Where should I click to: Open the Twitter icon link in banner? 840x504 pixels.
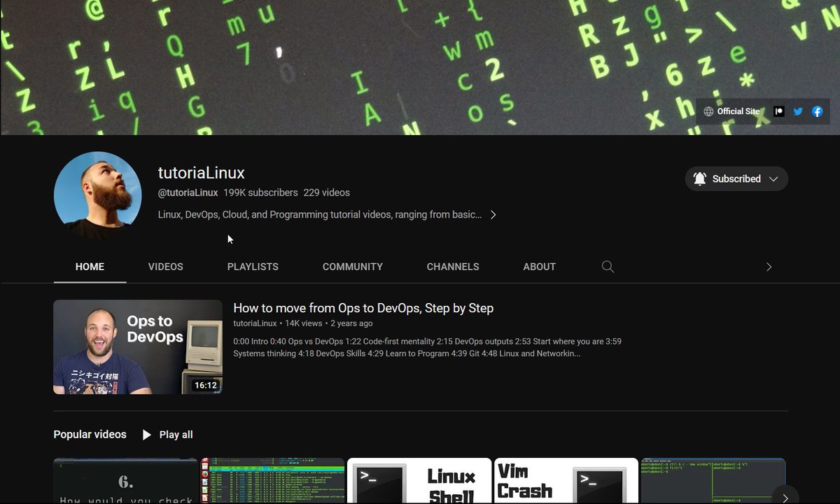click(x=798, y=111)
